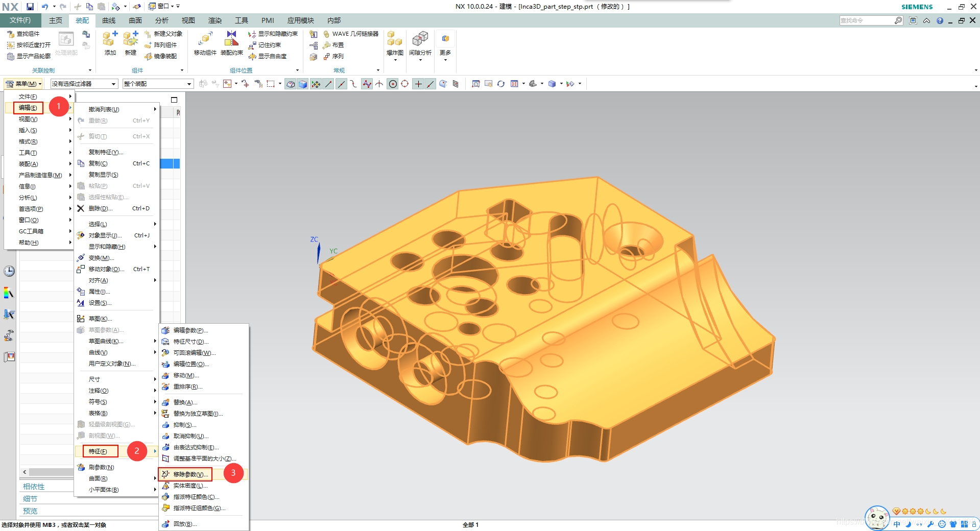Open the 文件(F) tab
Screen dimensions: 980x531
[20, 20]
